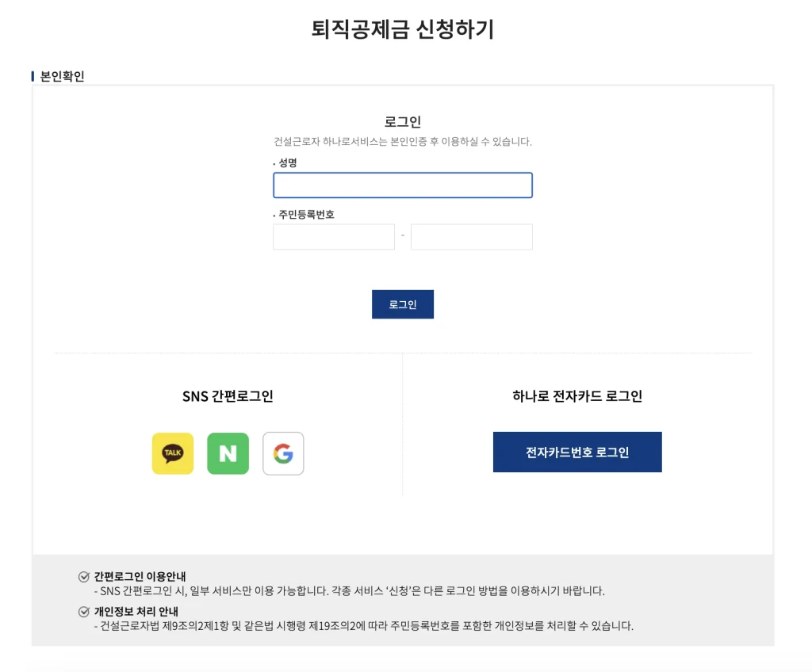Open 전자카드번호 로그인
The image size is (812, 672).
point(577,452)
